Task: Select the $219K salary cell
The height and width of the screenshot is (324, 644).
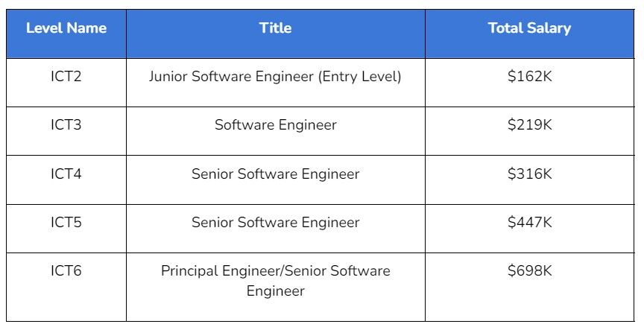Action: pyautogui.click(x=529, y=125)
